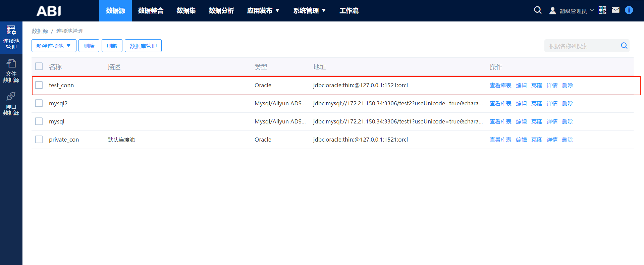
Task: Switch to the 数据整合 tab
Action: pyautogui.click(x=151, y=11)
